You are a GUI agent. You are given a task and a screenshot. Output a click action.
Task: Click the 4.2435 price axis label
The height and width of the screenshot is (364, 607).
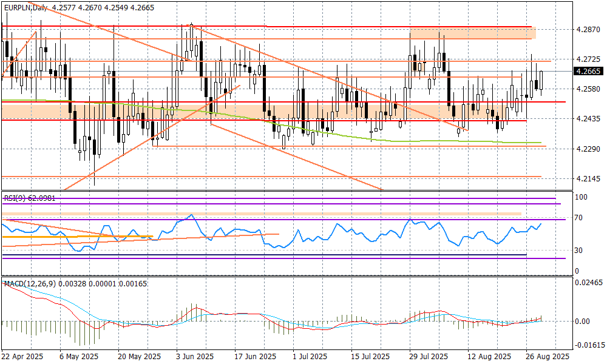(x=588, y=119)
